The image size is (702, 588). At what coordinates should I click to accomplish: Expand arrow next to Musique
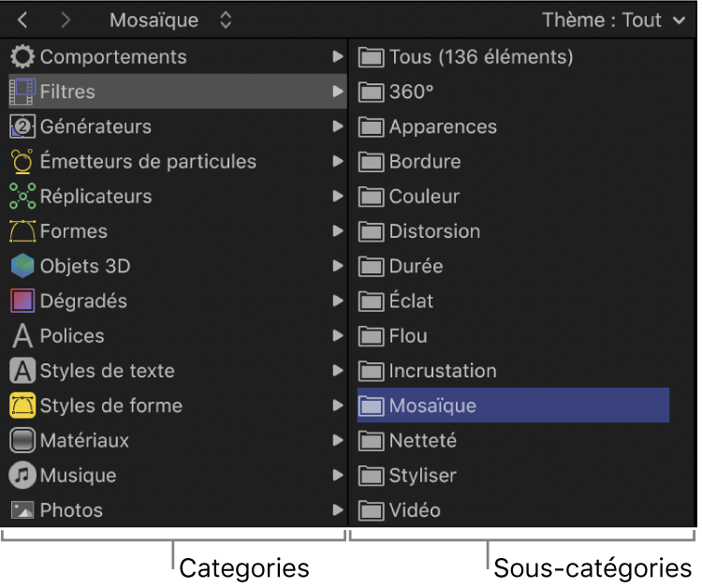click(338, 475)
